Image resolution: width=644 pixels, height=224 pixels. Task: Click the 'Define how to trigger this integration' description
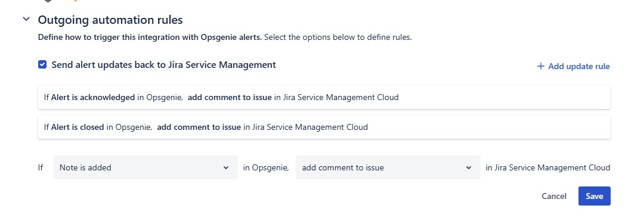click(x=225, y=38)
